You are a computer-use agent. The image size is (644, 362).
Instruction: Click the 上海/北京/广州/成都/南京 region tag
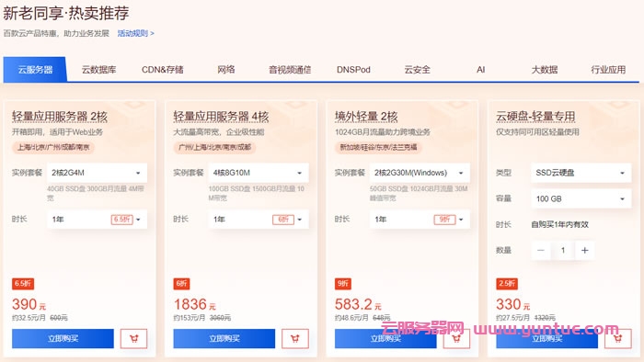[53, 147]
